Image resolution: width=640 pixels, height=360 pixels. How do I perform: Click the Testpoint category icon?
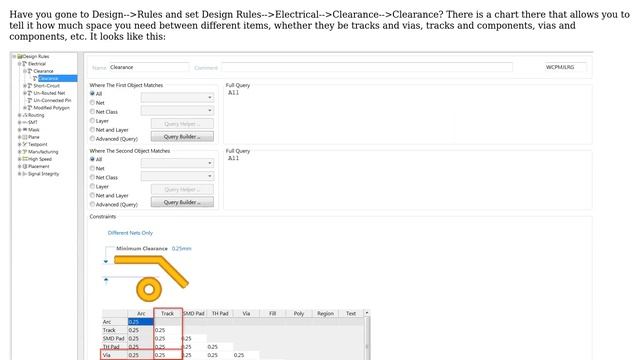25,144
